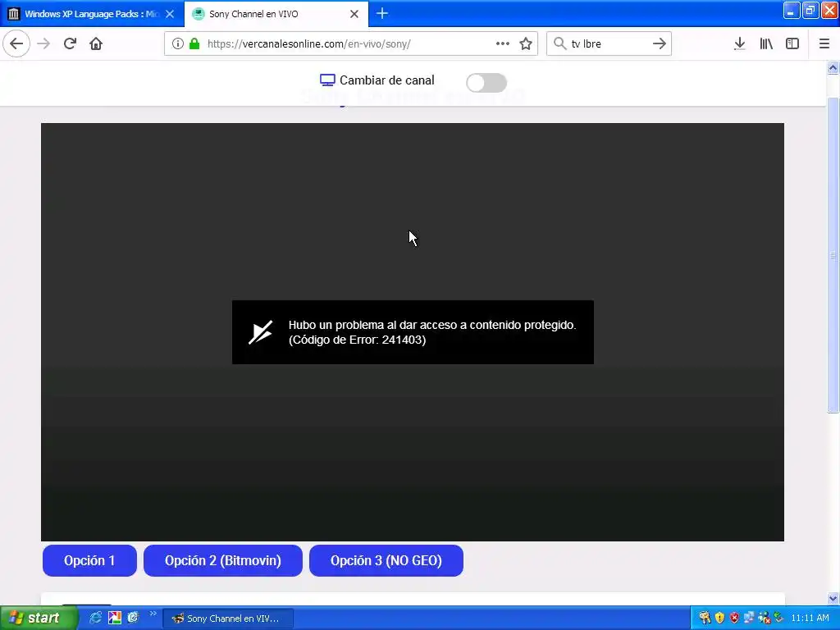The image size is (840, 630).
Task: Click the green padlock security icon
Action: [x=194, y=43]
